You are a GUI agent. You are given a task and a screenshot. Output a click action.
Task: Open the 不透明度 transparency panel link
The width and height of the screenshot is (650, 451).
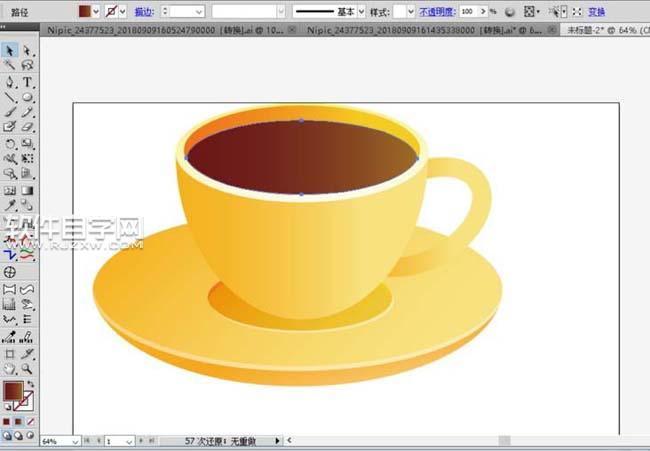coord(437,12)
